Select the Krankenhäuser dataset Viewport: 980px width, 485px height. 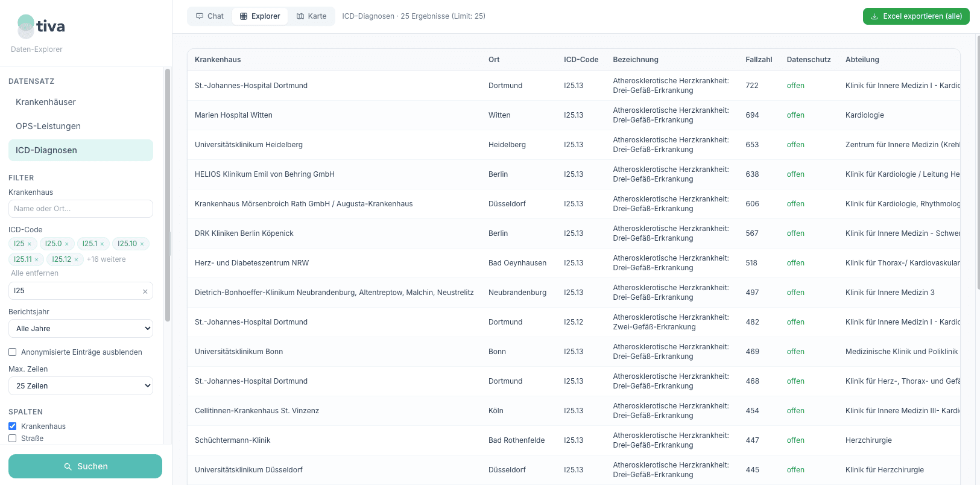81,102
